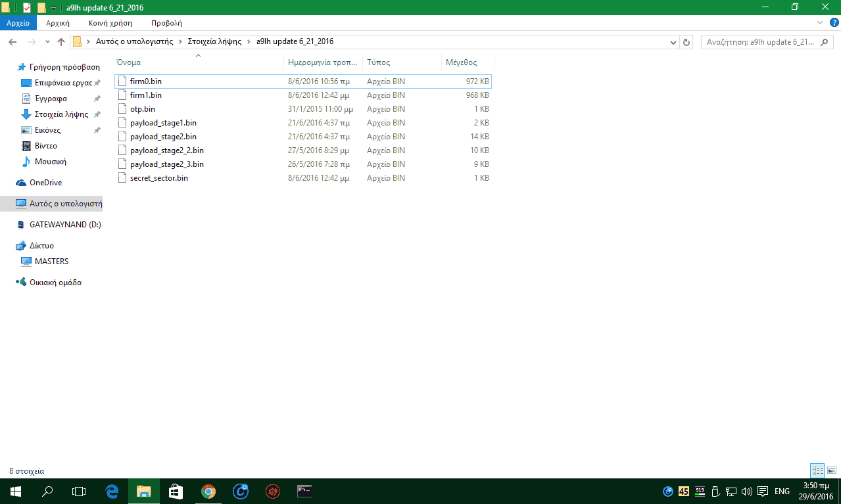Go back with the back arrow

tap(12, 42)
